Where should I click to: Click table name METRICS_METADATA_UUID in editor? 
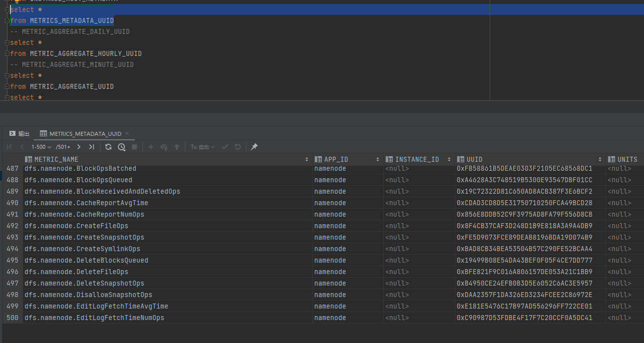(72, 20)
